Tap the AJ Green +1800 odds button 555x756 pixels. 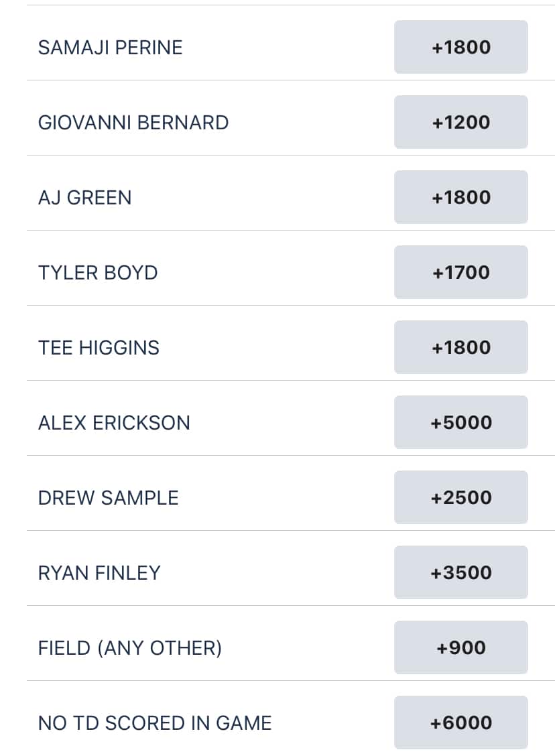click(461, 197)
